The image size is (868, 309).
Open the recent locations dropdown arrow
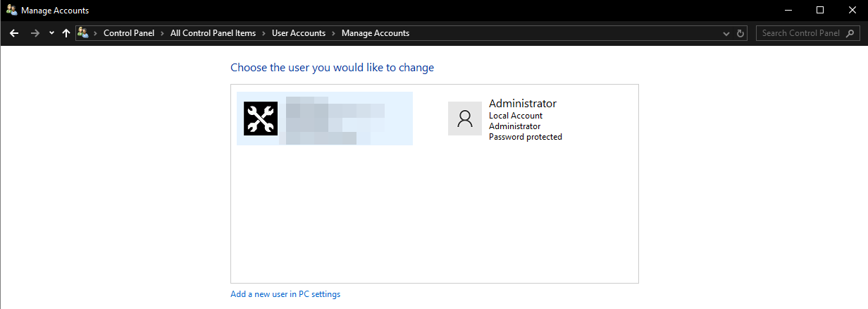point(51,33)
